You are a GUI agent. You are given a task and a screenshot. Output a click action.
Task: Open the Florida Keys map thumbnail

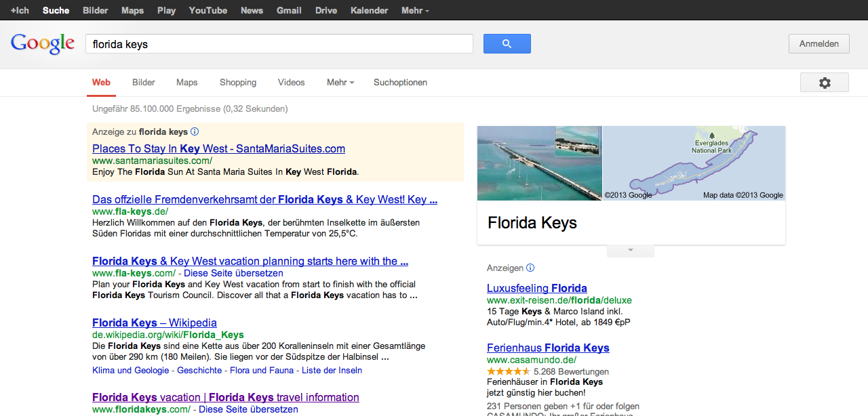(x=694, y=163)
